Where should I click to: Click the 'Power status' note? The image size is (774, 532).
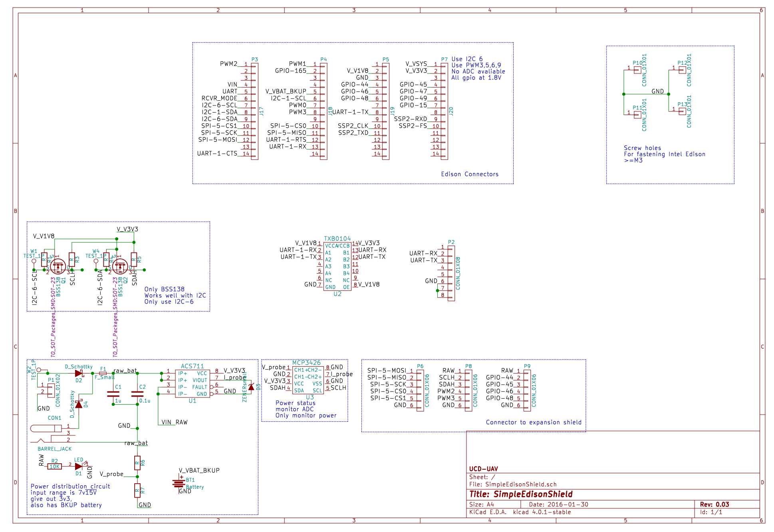click(296, 403)
